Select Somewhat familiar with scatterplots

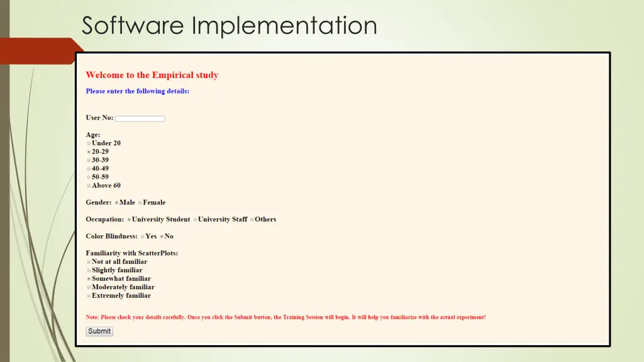[89, 278]
